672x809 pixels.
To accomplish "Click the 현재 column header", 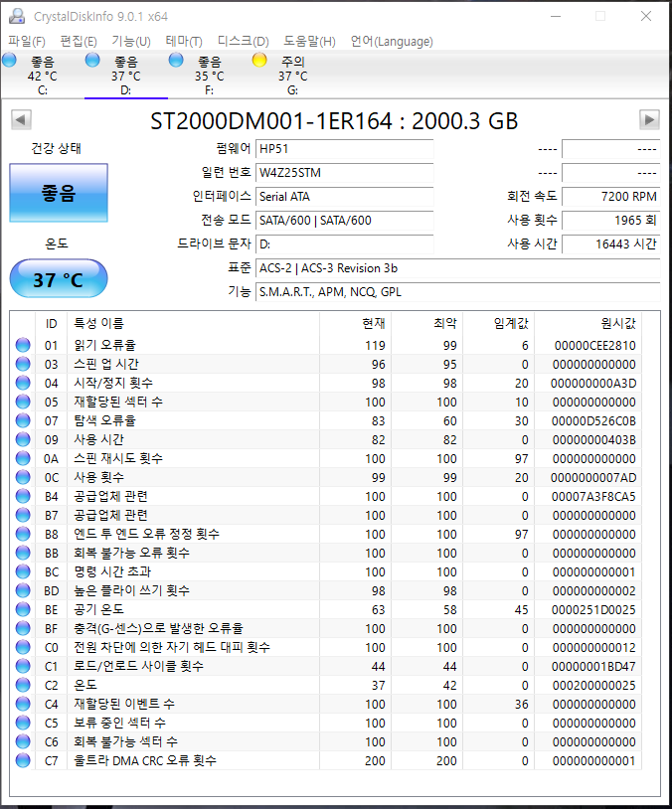I will coord(356,323).
